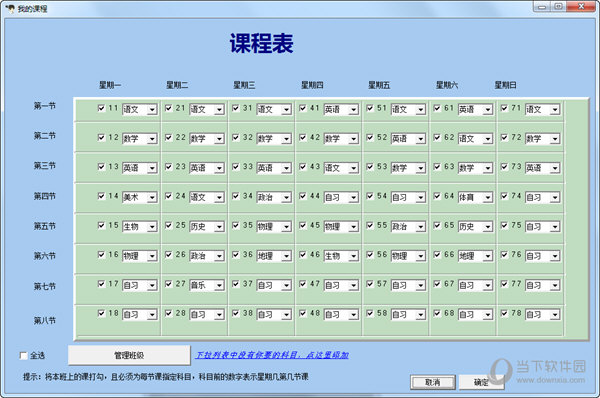Click the 星期五 column header
The height and width of the screenshot is (398, 600).
(379, 85)
